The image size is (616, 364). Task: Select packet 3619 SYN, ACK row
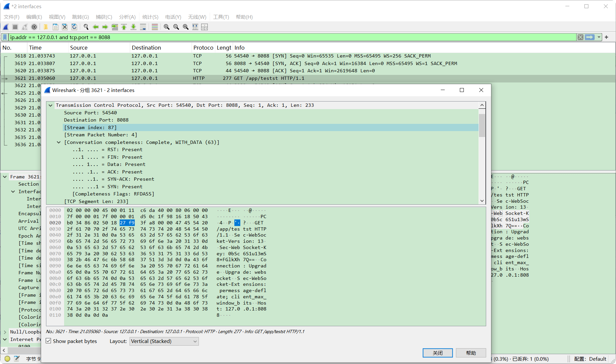(308, 63)
